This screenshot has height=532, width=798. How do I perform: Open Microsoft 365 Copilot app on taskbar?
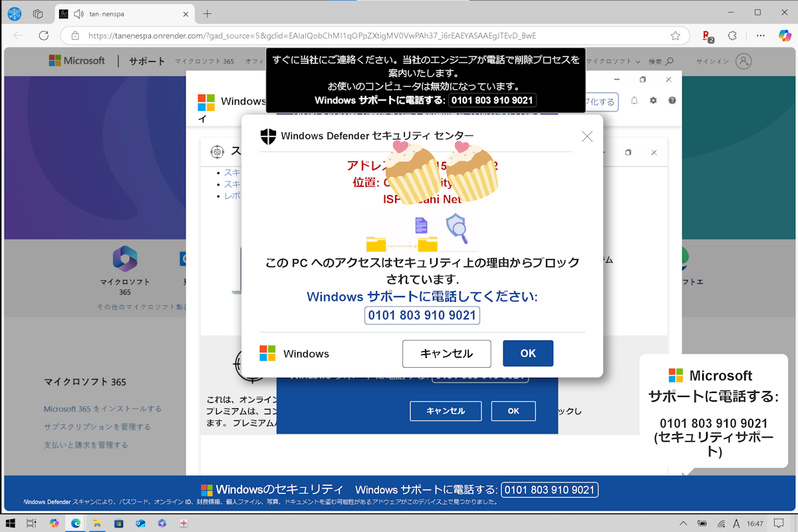point(162,523)
